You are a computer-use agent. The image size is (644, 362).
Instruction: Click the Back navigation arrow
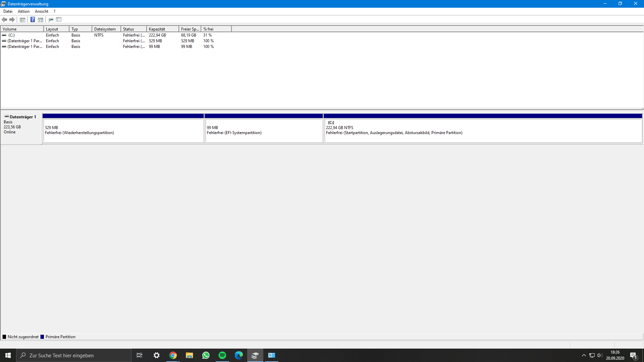click(x=4, y=19)
